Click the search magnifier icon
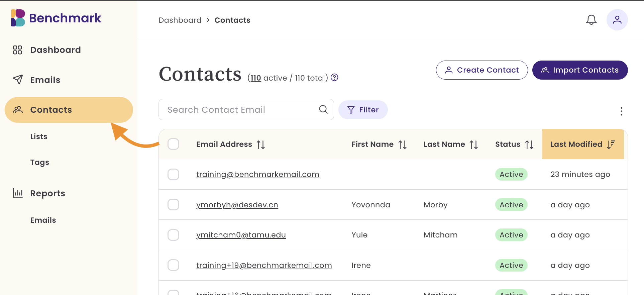 point(323,109)
